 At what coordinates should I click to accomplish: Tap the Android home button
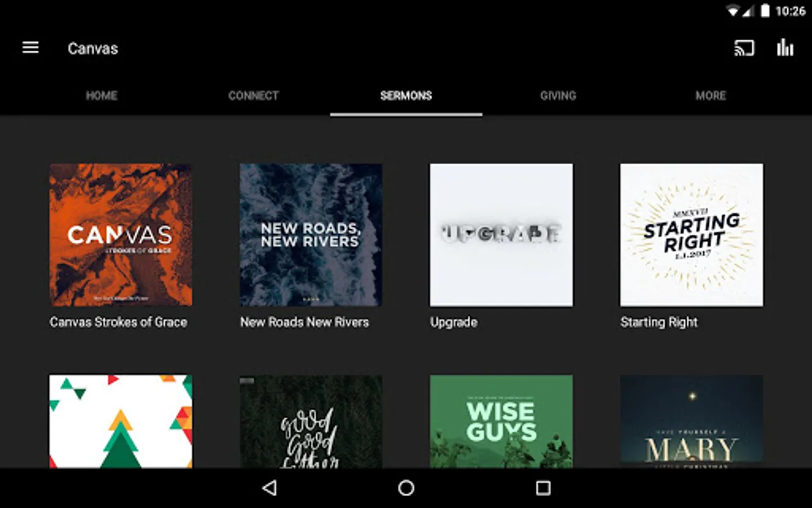(x=406, y=488)
